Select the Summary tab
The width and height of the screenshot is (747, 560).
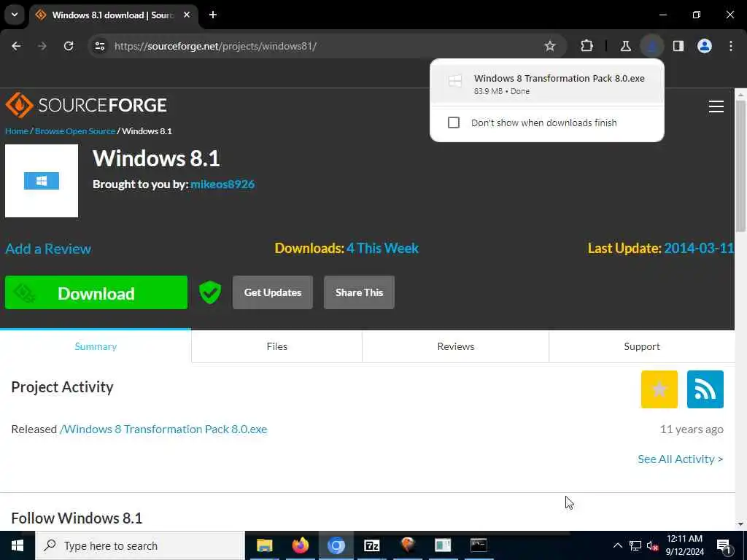click(x=96, y=346)
